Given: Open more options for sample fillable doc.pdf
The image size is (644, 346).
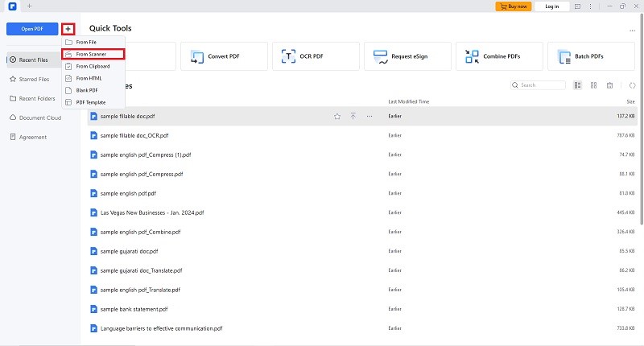Looking at the screenshot, I should pyautogui.click(x=369, y=117).
